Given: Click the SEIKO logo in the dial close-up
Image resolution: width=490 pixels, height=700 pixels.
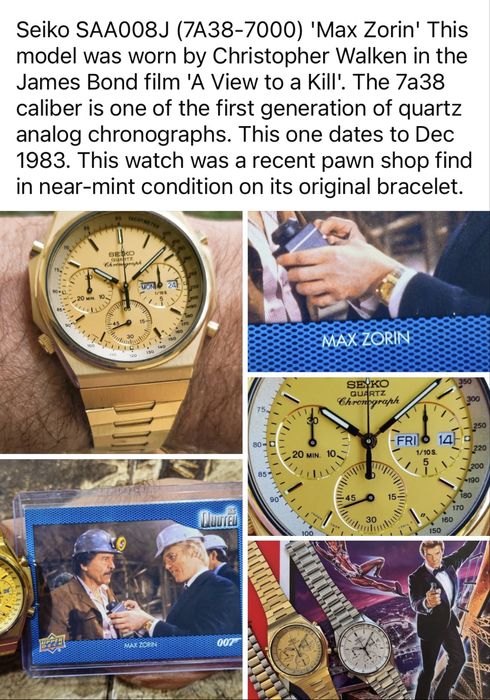Looking at the screenshot, I should pyautogui.click(x=368, y=384).
